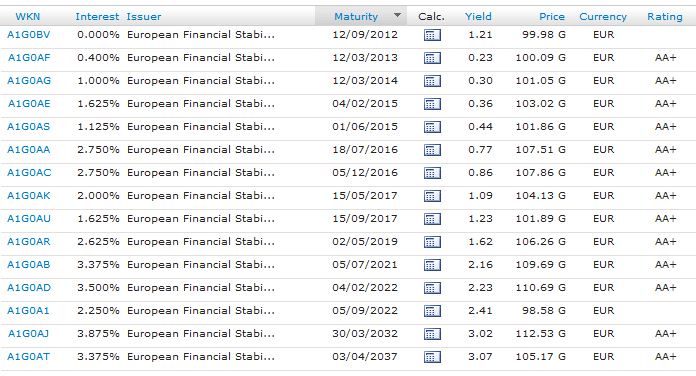The width and height of the screenshot is (696, 376).
Task: Click calculator icon in the A1G0AS row
Action: 432,127
